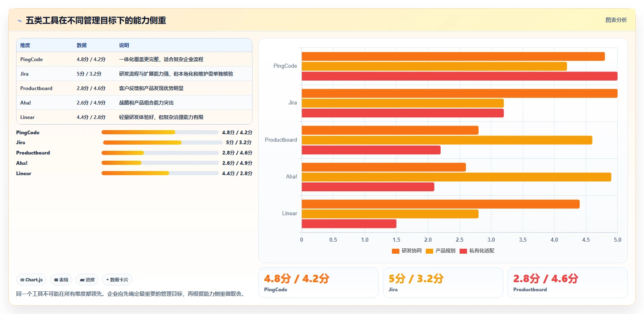The image size is (644, 314).
Task: Select the 数据卡片 chip
Action: tap(117, 280)
